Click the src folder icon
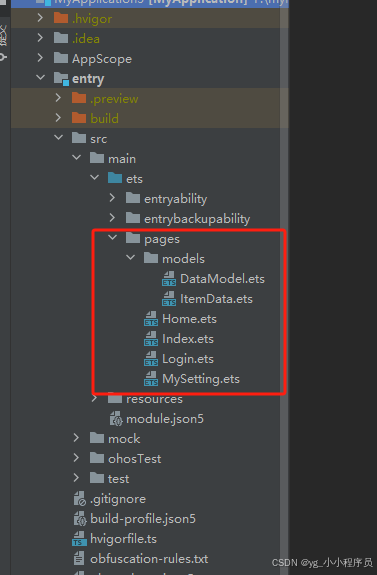This screenshot has height=575, width=377. click(x=79, y=138)
